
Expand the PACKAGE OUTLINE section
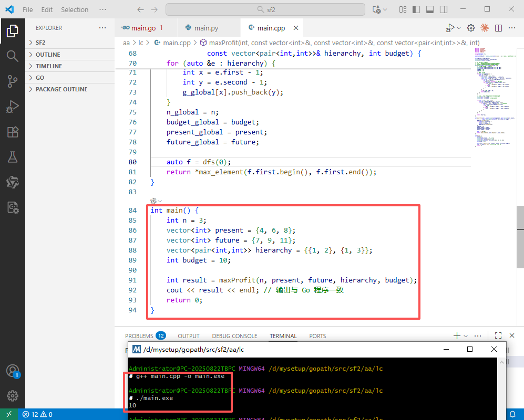[70, 89]
